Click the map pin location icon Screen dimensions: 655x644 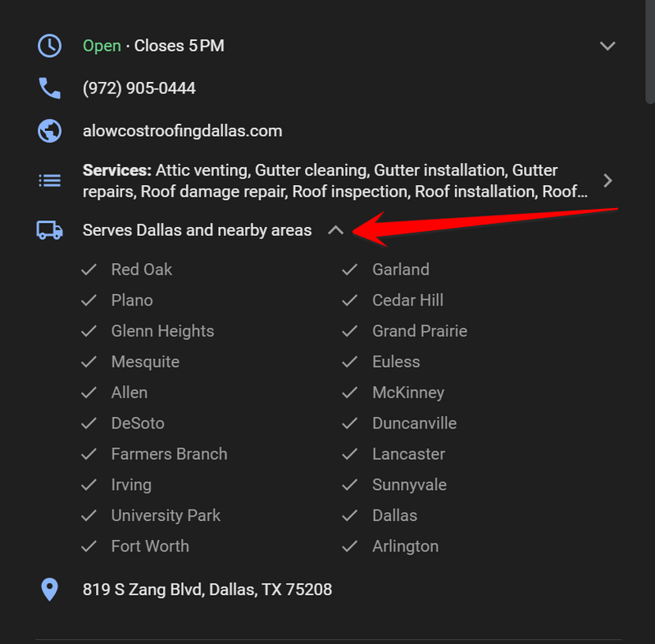coord(50,590)
